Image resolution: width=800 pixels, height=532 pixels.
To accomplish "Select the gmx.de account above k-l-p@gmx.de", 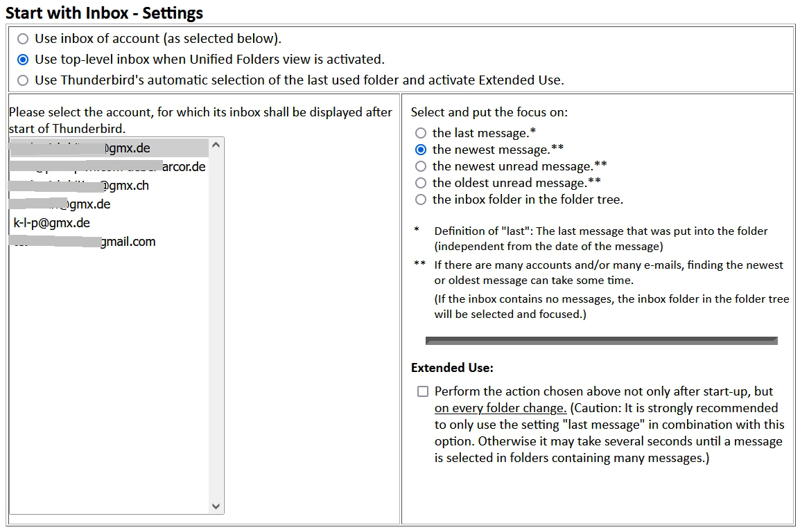I will click(109, 204).
